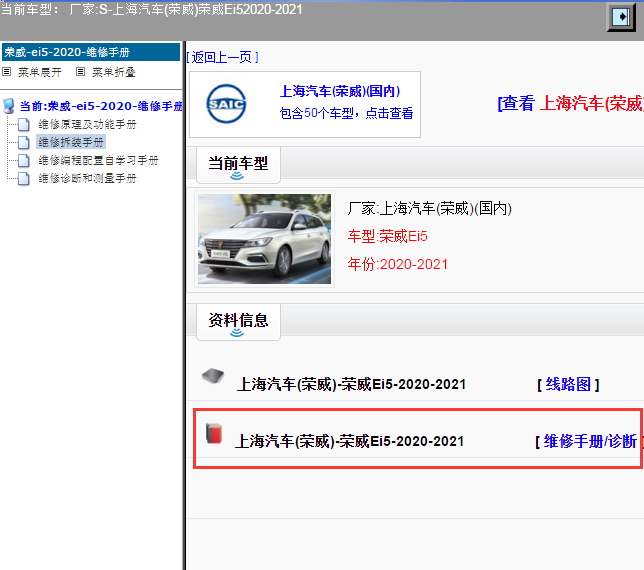The height and width of the screenshot is (570, 644).
Task: Open 维修编程配置自学习手册 in the tree
Action: point(98,160)
